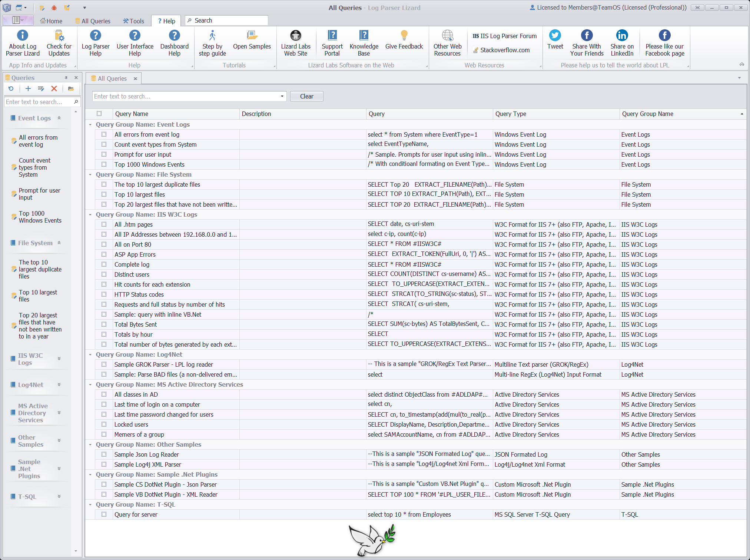Check the 'Top 1000 Windows Events' row
The width and height of the screenshot is (750, 560).
(x=104, y=164)
